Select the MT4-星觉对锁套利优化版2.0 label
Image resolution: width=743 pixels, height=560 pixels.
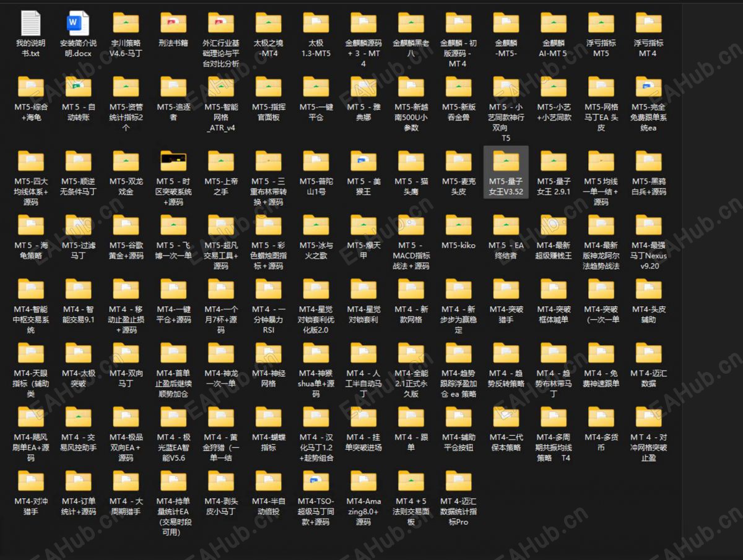tap(316, 319)
